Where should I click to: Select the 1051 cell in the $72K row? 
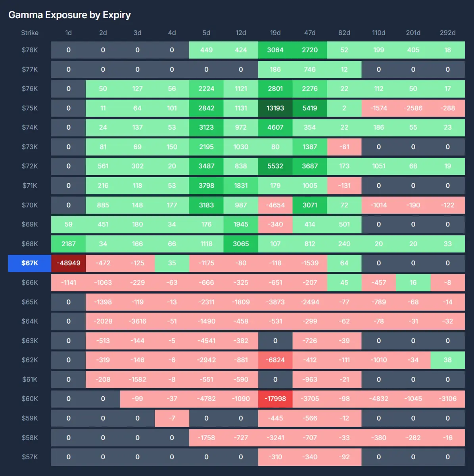[x=379, y=166]
